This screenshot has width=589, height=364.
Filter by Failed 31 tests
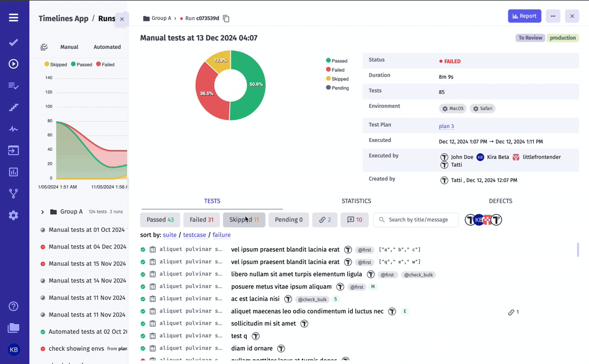201,220
